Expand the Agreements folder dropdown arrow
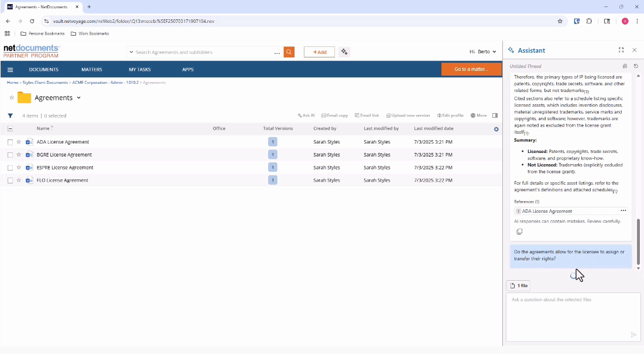 (x=78, y=98)
